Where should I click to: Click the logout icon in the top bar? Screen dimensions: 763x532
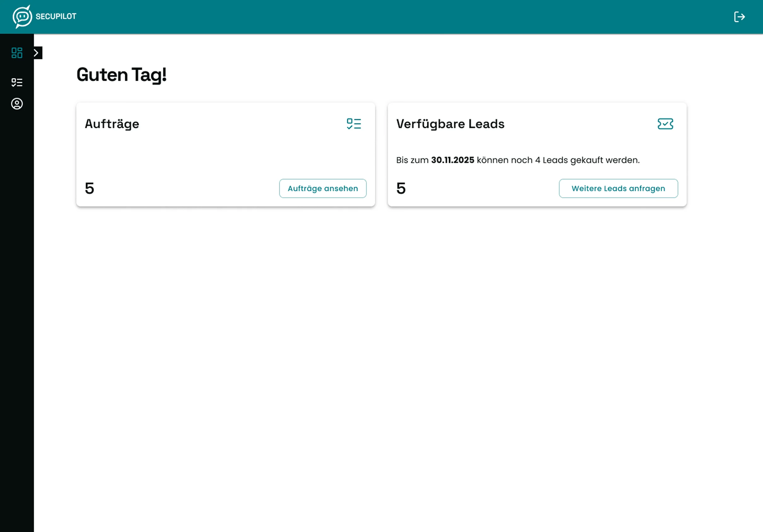tap(739, 17)
